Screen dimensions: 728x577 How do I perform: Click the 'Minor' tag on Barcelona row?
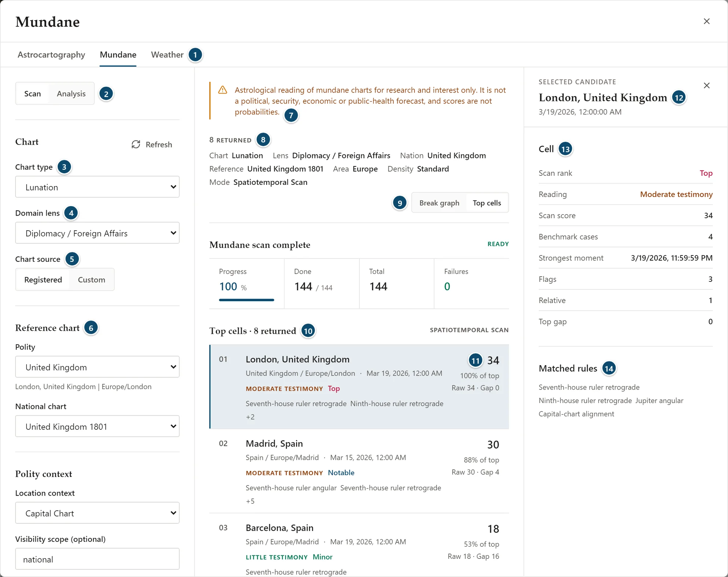[323, 557]
